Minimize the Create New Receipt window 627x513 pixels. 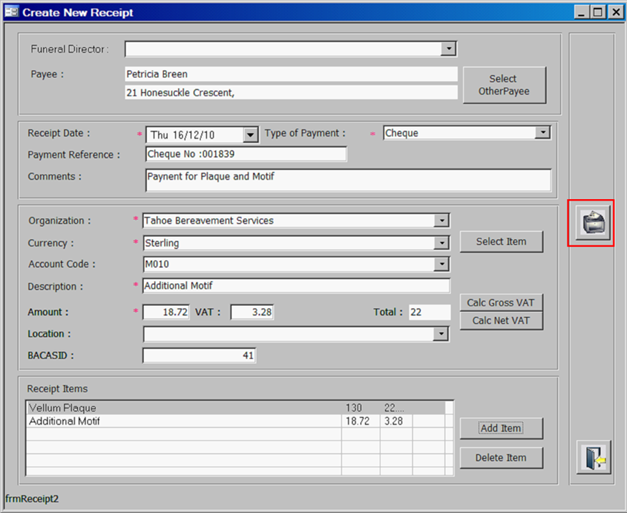(581, 12)
